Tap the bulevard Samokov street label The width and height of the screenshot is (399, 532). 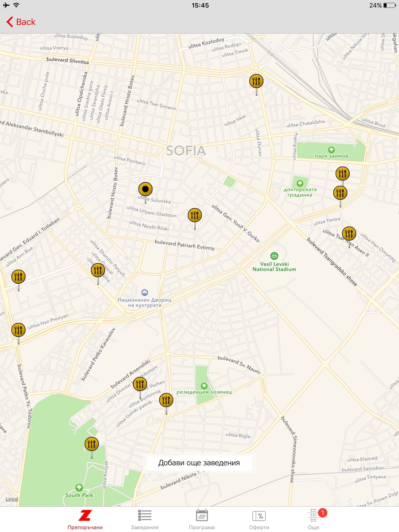coord(363,468)
